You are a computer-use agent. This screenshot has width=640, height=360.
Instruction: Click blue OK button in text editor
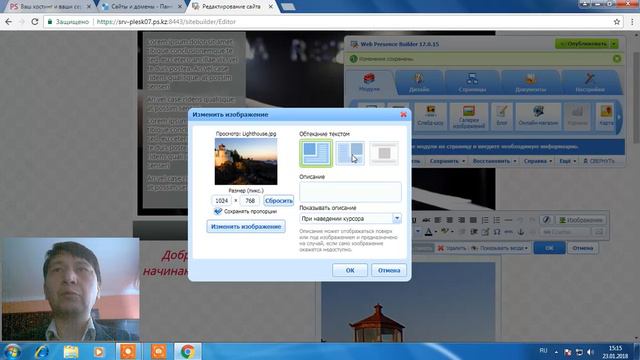(x=549, y=248)
